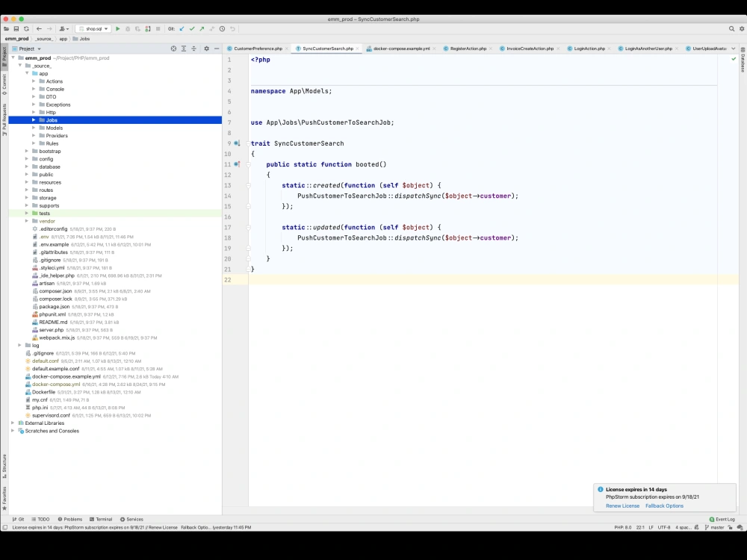747x560 pixels.
Task: Switch to docker-compose.example.yml tab
Action: [401, 49]
